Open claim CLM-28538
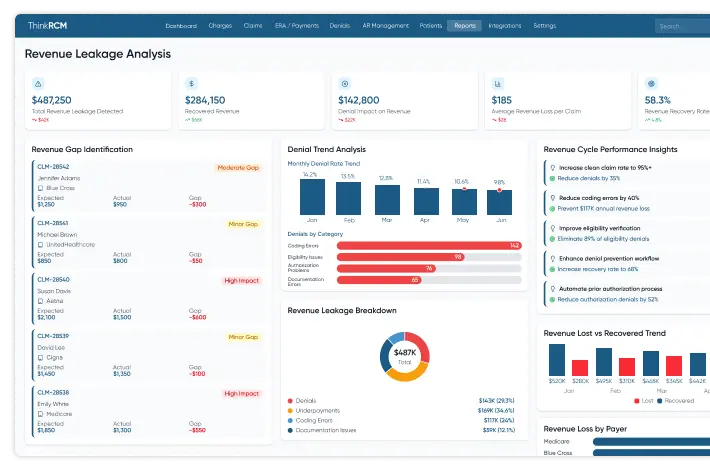Screen dimensions: 710x470 pos(53,393)
